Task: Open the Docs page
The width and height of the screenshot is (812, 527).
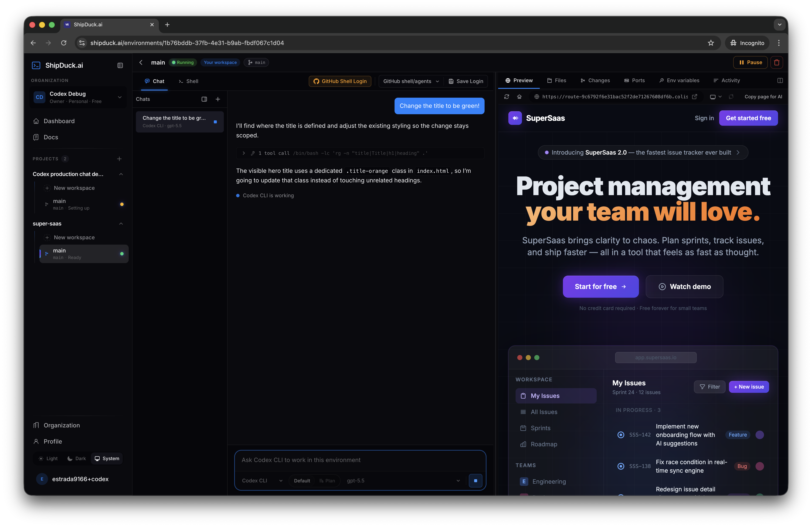Action: [78, 137]
